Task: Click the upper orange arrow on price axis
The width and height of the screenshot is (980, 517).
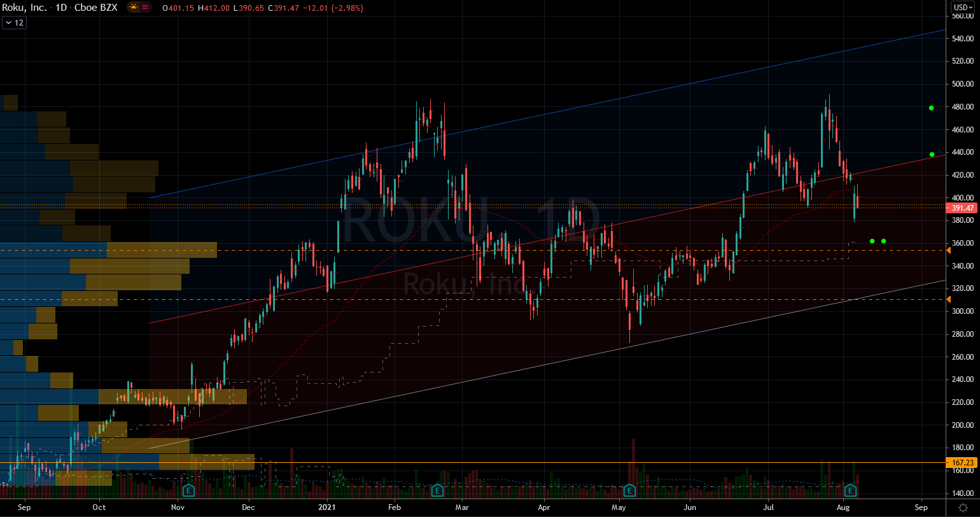Action: click(949, 251)
